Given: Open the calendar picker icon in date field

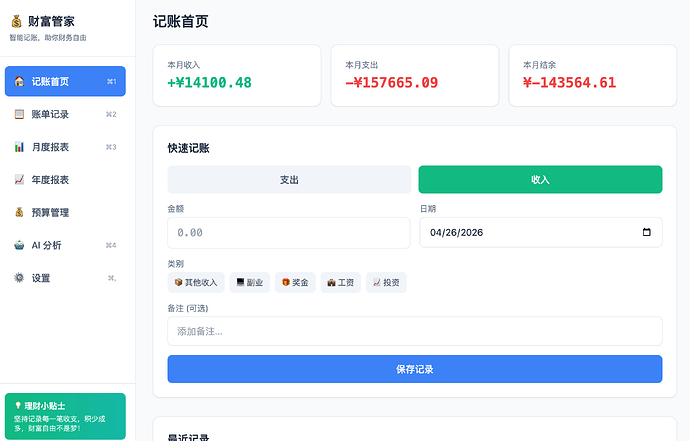Looking at the screenshot, I should 646,232.
